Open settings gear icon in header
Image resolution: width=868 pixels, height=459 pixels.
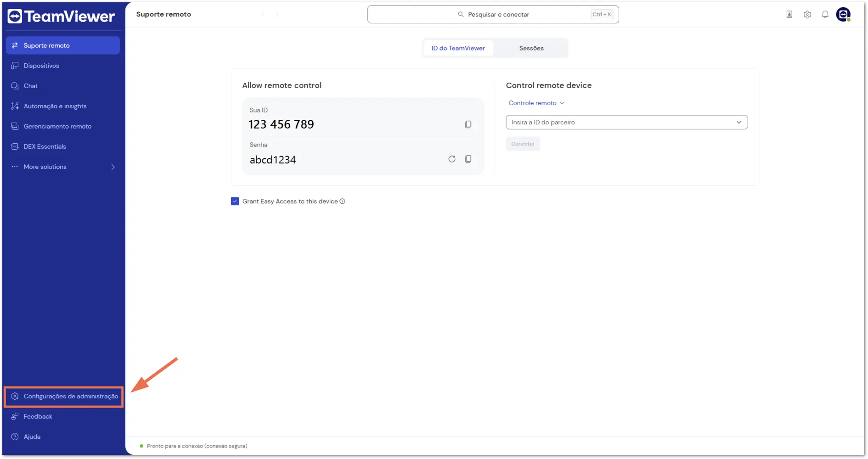807,15
